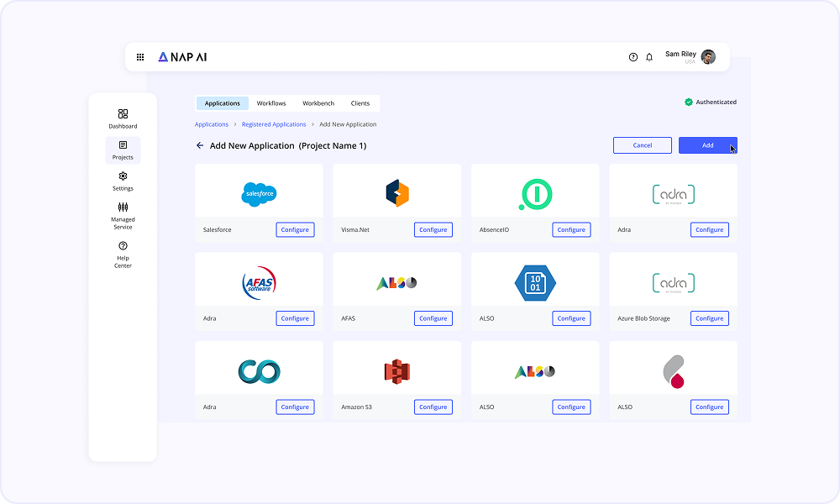Image resolution: width=840 pixels, height=504 pixels.
Task: Go to Applications breadcrumb link
Action: tap(212, 124)
